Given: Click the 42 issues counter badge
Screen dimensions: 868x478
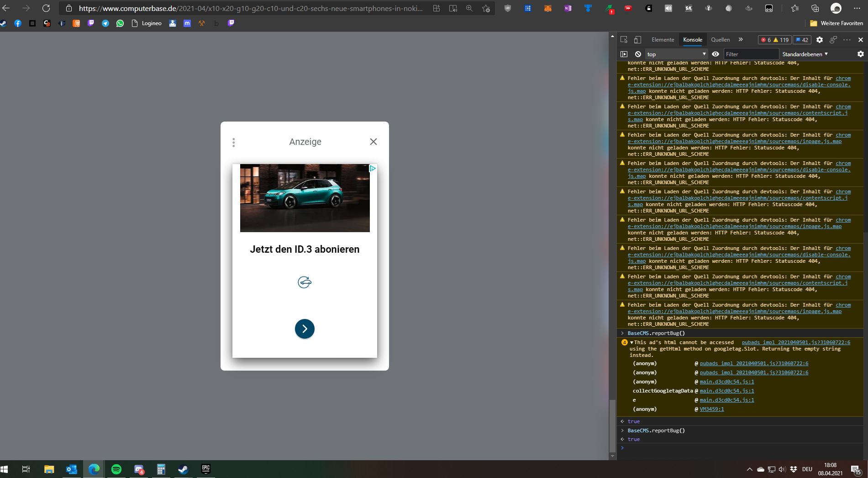Looking at the screenshot, I should pos(802,40).
